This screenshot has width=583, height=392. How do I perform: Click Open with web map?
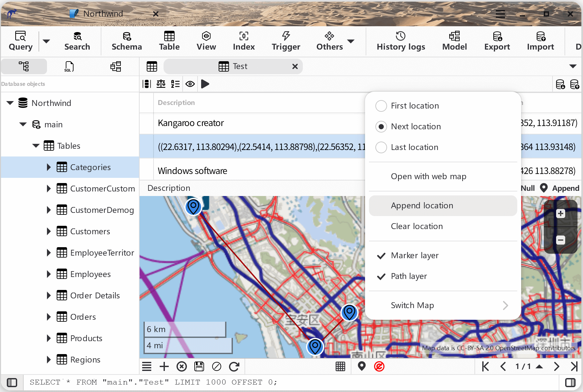coord(429,177)
